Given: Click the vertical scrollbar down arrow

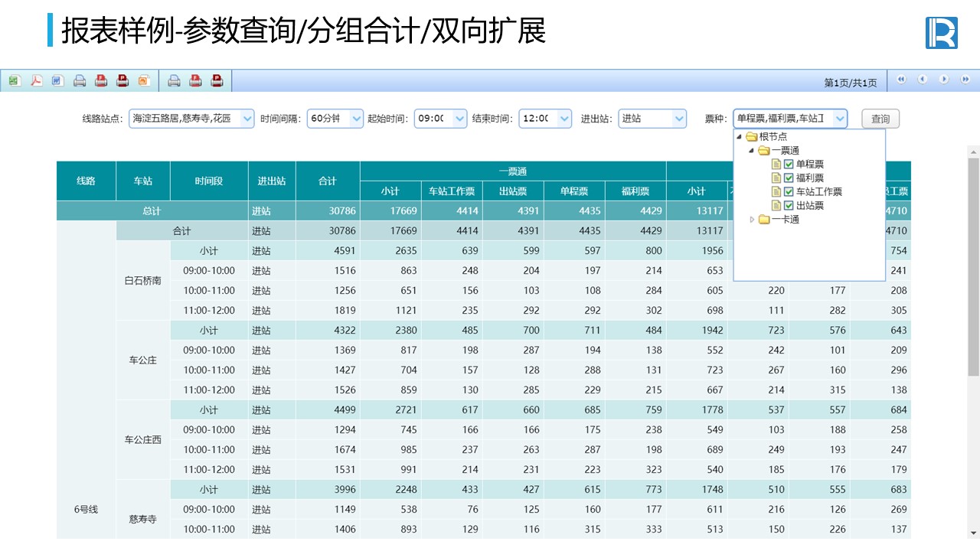Looking at the screenshot, I should coord(973,533).
